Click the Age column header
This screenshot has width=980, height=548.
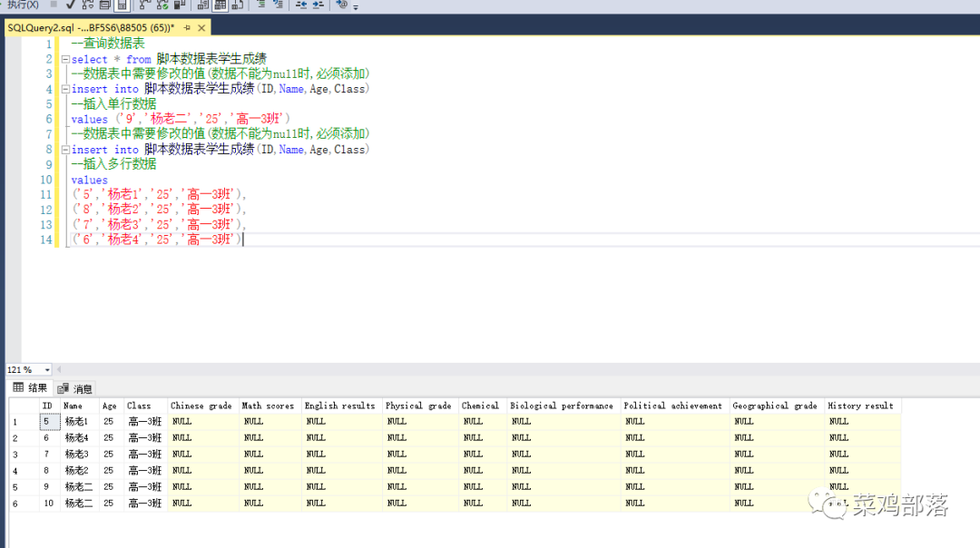tap(110, 406)
